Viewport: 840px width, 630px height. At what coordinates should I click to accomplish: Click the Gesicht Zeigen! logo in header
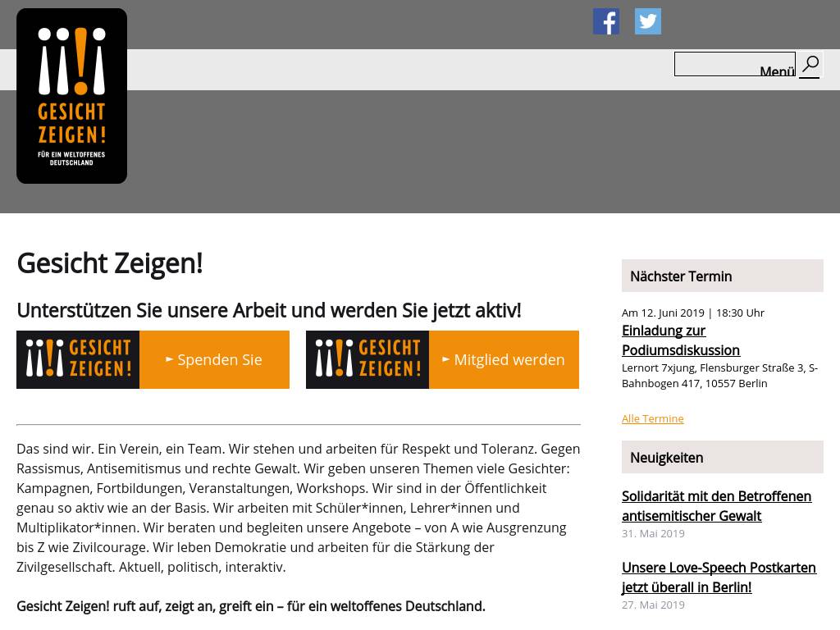[71, 96]
